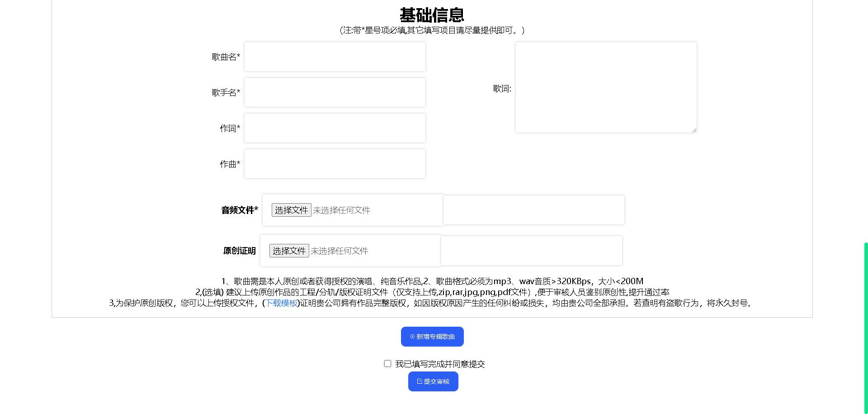Click the 我已填写完成并同意提交 label text
Image resolution: width=868 pixels, height=414 pixels.
pyautogui.click(x=439, y=364)
